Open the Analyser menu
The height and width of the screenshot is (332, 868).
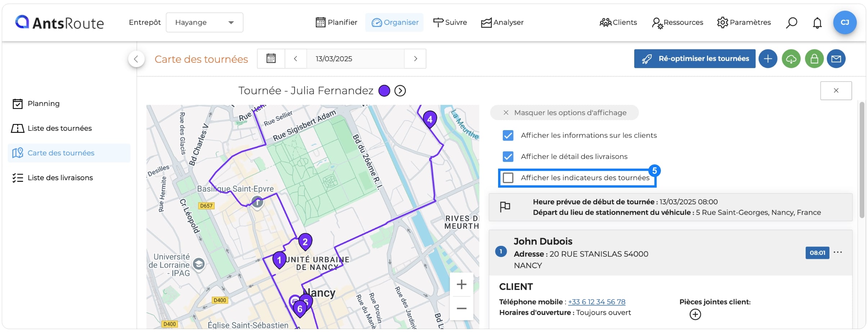[x=502, y=22]
